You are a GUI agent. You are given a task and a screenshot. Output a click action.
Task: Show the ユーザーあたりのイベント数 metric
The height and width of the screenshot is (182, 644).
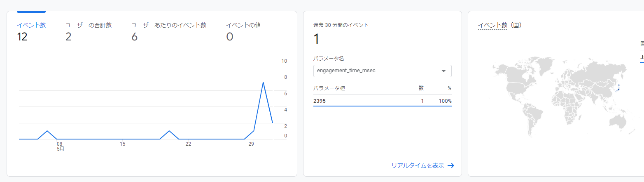[168, 31]
